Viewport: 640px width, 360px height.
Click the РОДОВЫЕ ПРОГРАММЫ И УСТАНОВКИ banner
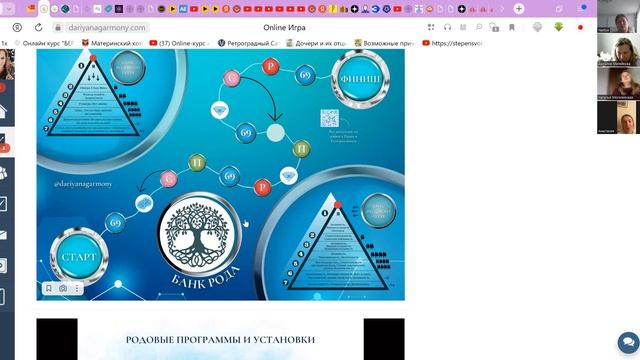[x=220, y=339]
